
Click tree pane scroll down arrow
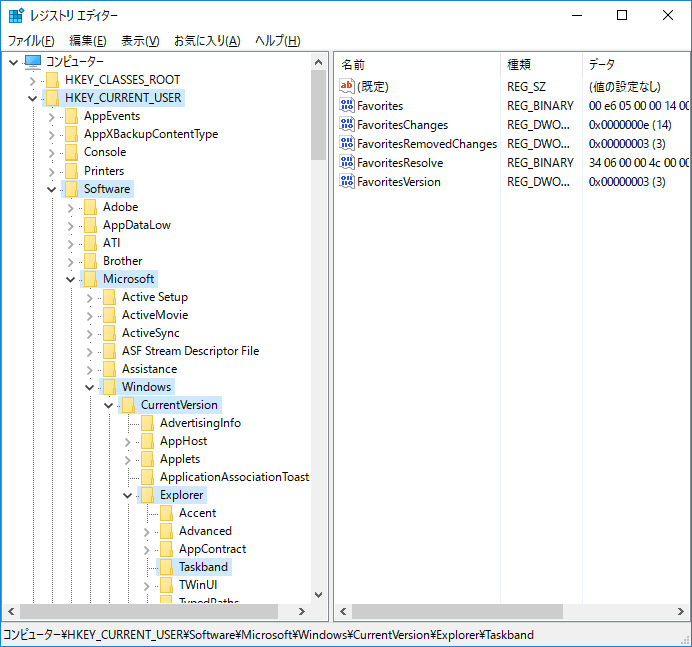tap(318, 595)
